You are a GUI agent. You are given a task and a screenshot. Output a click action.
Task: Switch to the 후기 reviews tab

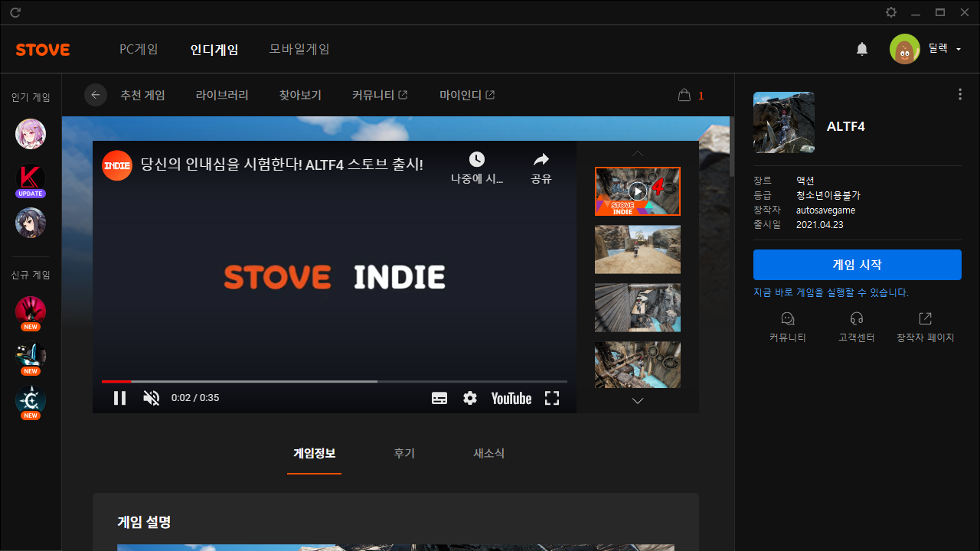click(404, 453)
